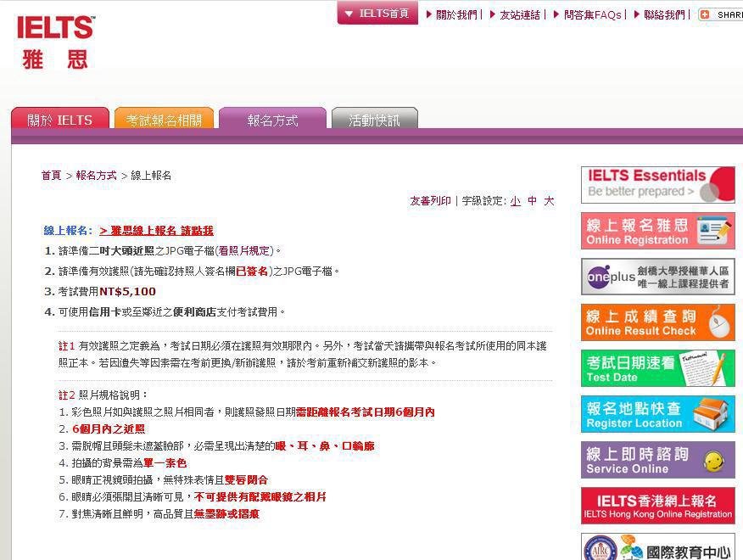
Task: Click the smiley headset icon on Service Online
Action: pos(713,461)
